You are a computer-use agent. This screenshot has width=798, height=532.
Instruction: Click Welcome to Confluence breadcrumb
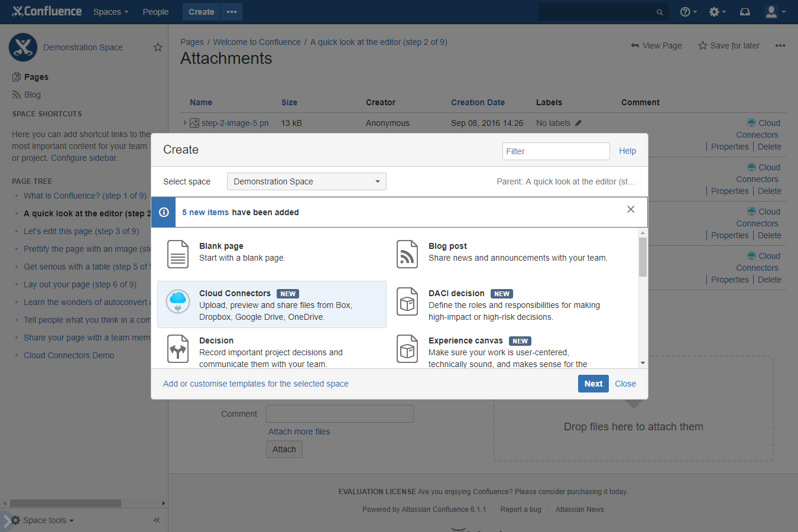click(257, 42)
